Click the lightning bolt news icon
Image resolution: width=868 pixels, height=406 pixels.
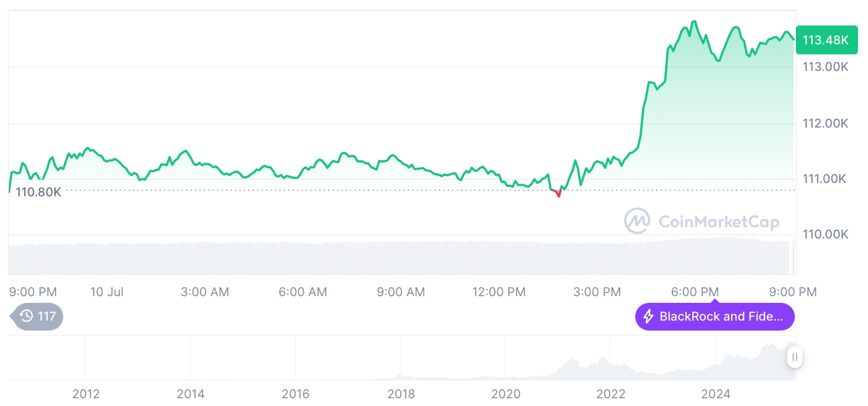[648, 317]
